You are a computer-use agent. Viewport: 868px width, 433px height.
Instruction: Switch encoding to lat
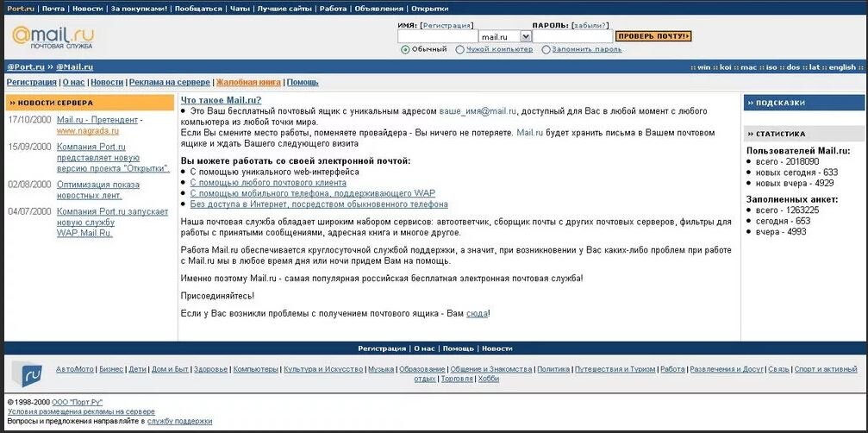pyautogui.click(x=815, y=67)
